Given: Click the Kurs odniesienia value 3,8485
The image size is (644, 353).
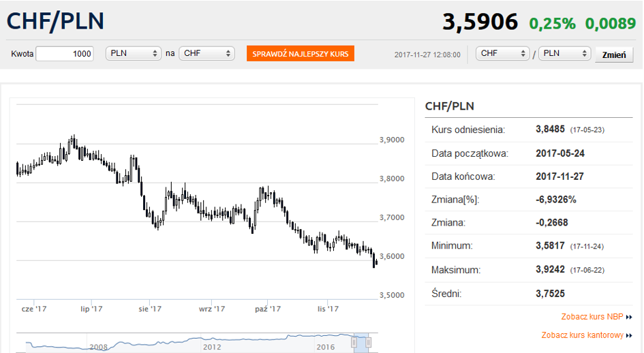Looking at the screenshot, I should [x=550, y=129].
